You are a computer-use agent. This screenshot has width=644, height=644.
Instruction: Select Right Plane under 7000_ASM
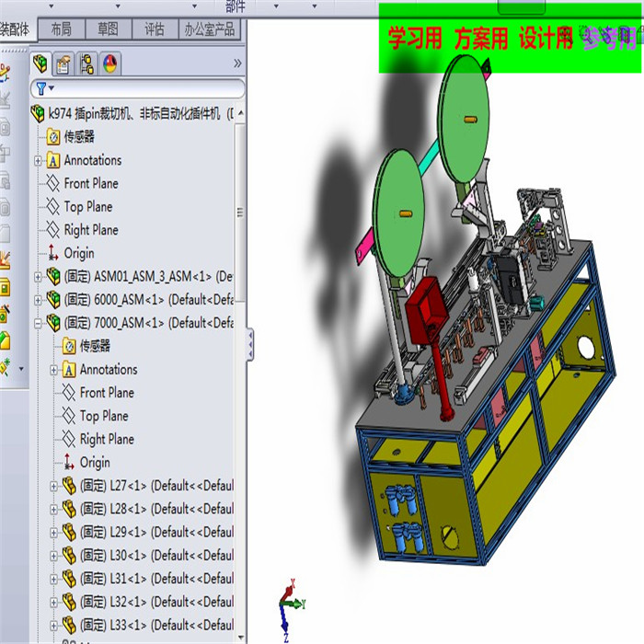[107, 440]
